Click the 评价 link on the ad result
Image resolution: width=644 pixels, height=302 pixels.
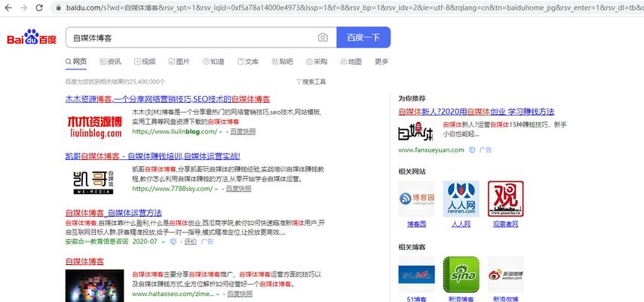coord(191,242)
